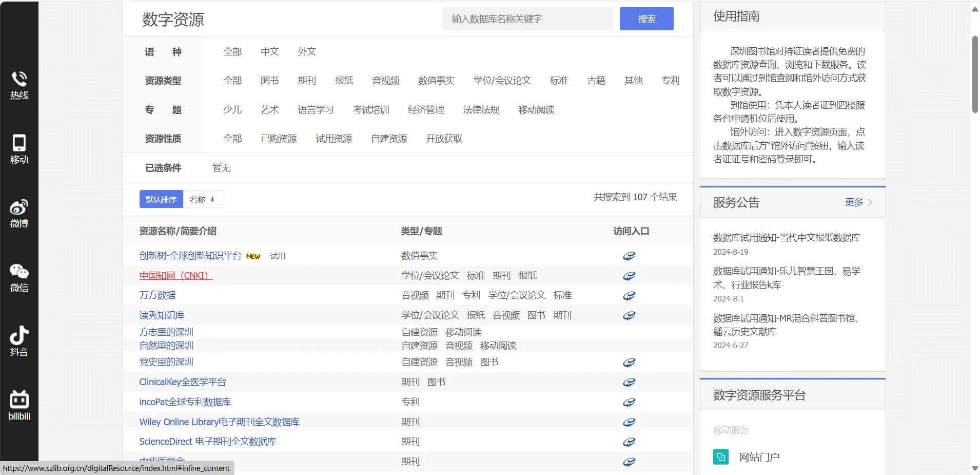Filter resource type by 标准 in filter row
This screenshot has width=980, height=475.
click(559, 80)
